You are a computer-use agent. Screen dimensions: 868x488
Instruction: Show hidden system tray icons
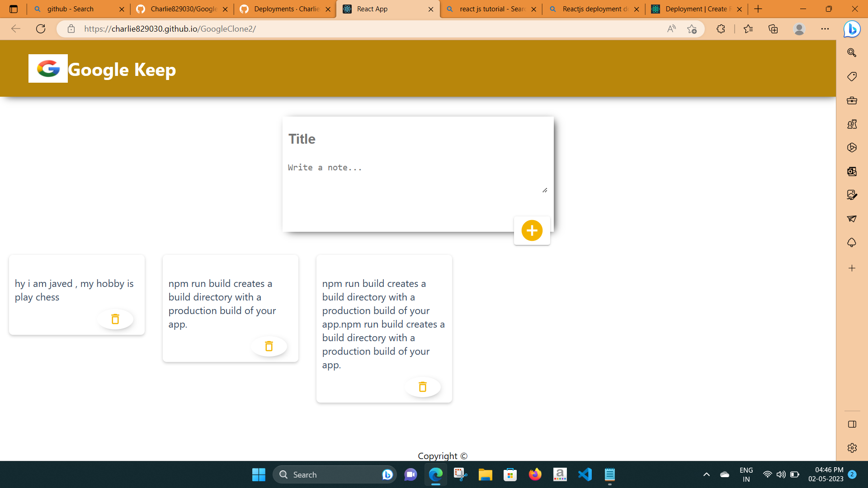706,474
